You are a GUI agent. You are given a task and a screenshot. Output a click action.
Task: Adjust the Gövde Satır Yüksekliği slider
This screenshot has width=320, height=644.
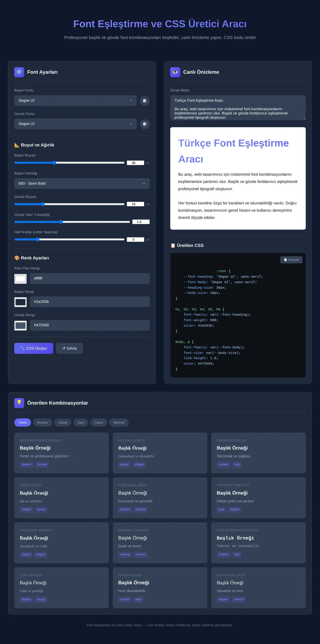[72, 222]
